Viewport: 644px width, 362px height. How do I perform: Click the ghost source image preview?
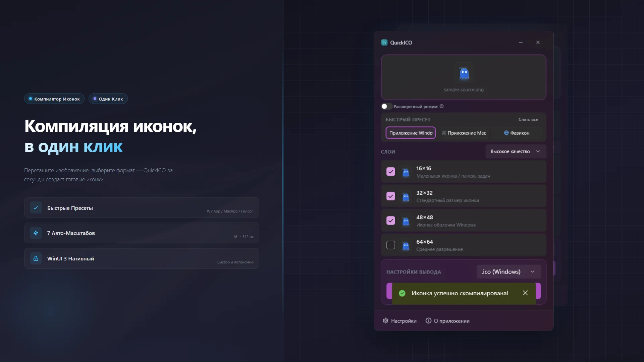point(464,73)
